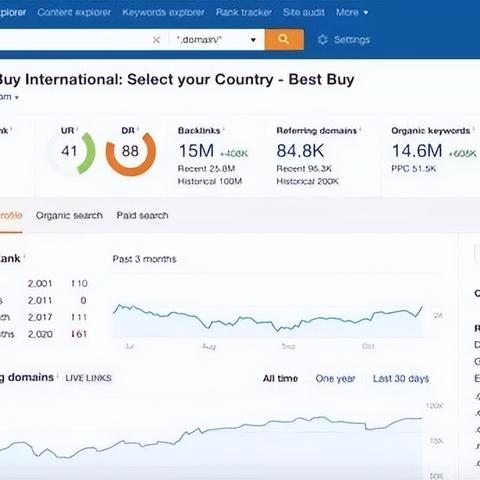
Task: Open the Site audit menu item
Action: (304, 12)
